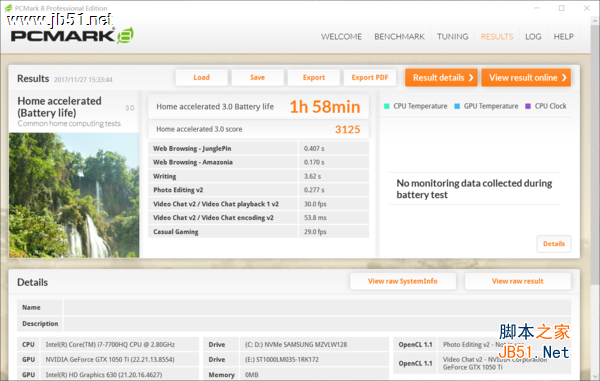The width and height of the screenshot is (600, 381).
Task: Open the HELP tab
Action: pyautogui.click(x=563, y=36)
